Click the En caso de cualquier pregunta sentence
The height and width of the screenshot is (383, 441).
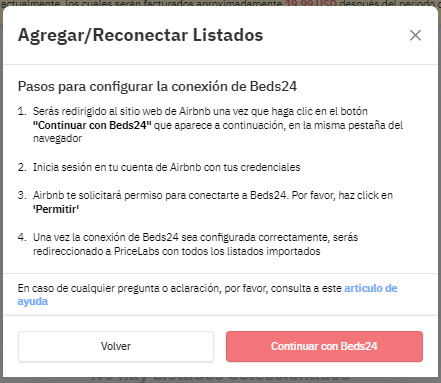207,295
